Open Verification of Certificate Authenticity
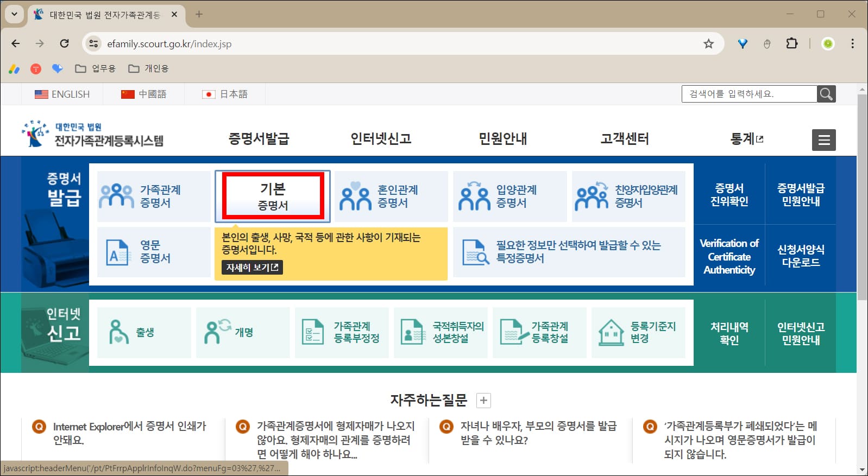868x476 pixels. tap(729, 256)
